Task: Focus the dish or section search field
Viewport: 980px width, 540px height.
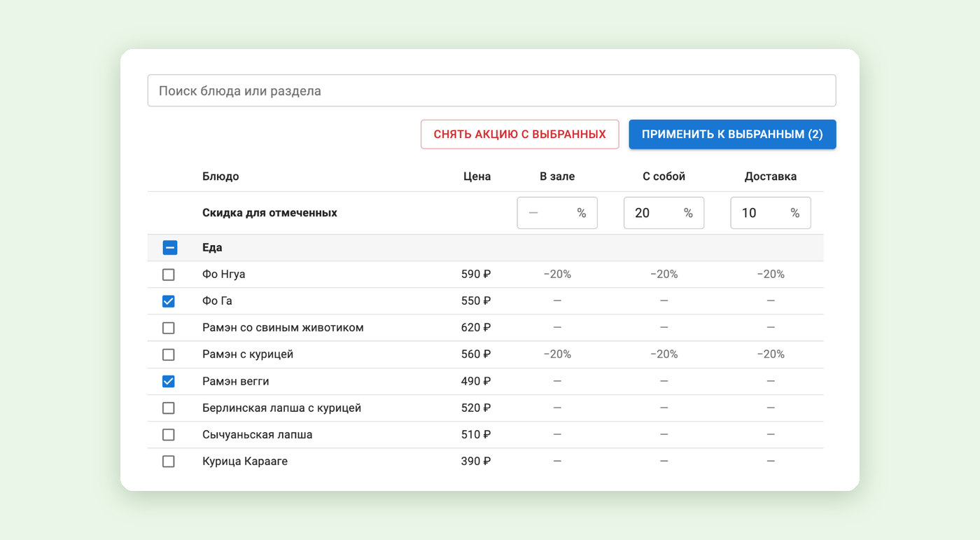Action: 491,91
